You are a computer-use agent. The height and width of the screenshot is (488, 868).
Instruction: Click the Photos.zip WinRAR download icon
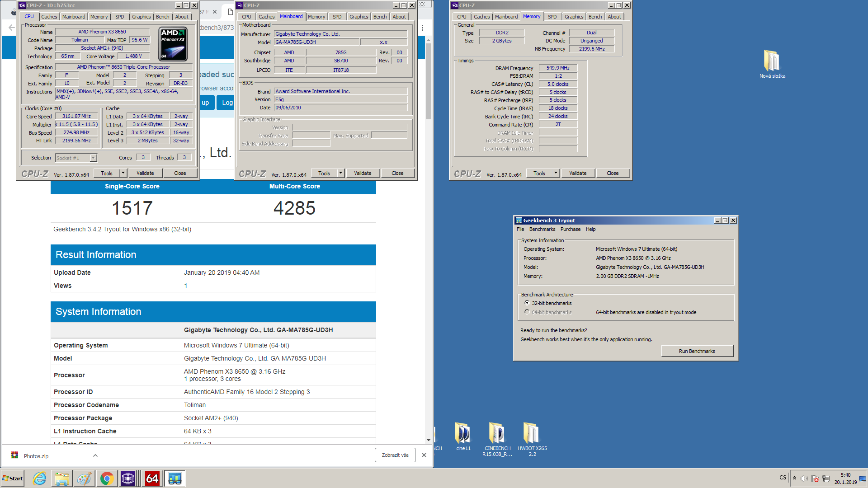click(14, 455)
